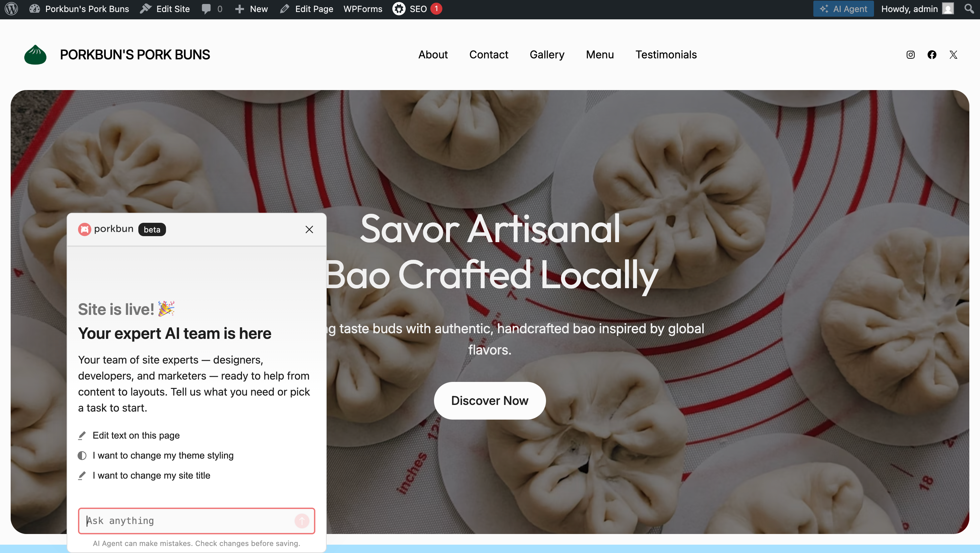Screen dimensions: 980x553
Task: Click the 'Site is live!' heading
Action: (126, 309)
